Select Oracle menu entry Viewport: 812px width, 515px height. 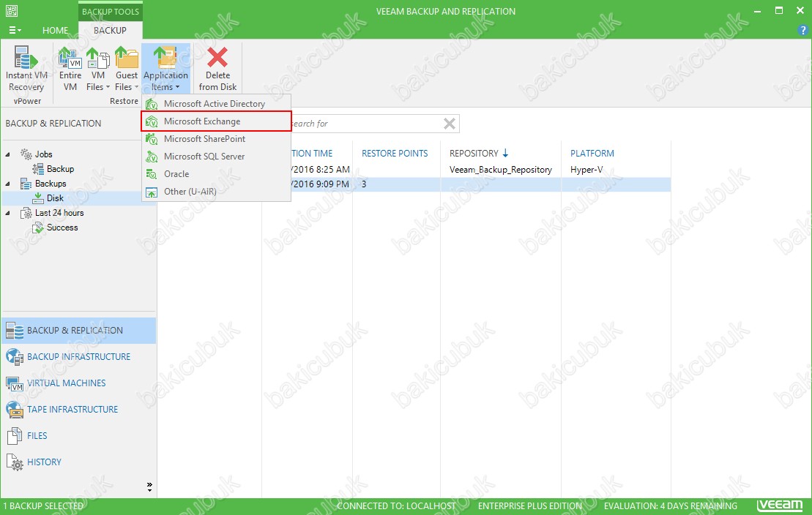point(216,174)
